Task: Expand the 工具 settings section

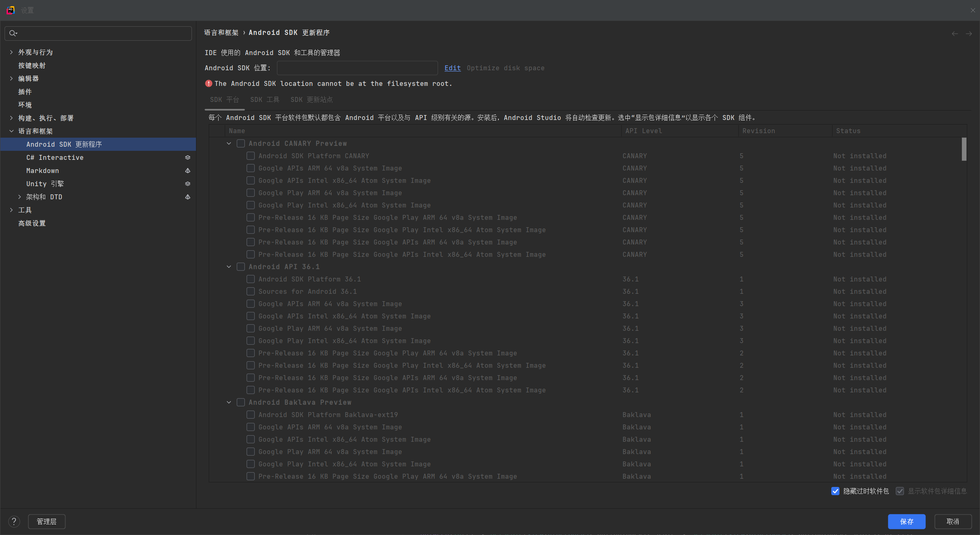Action: 11,210
